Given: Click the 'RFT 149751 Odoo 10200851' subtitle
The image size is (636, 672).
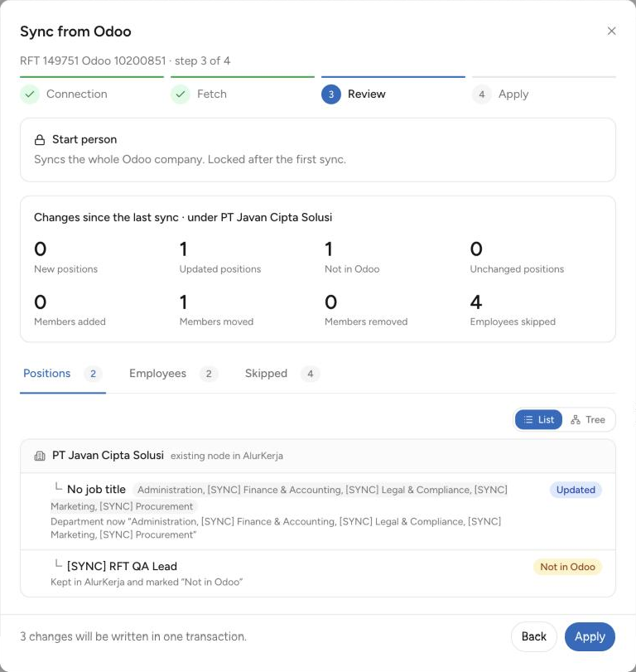Looking at the screenshot, I should point(93,60).
